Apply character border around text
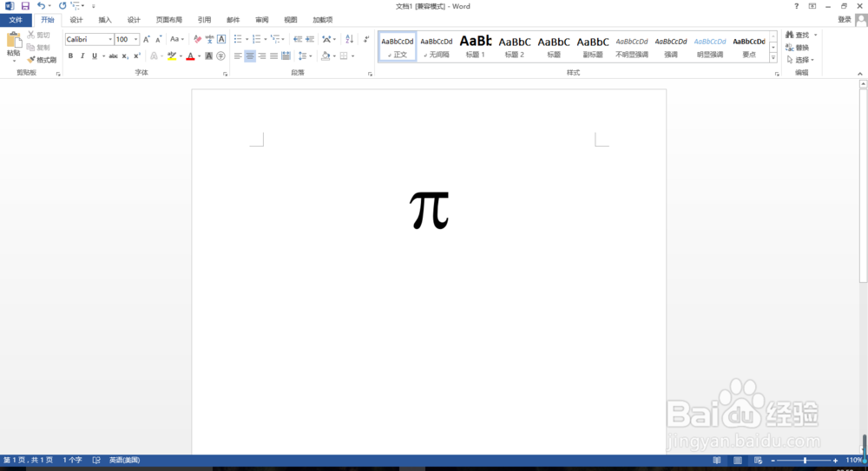Viewport: 868px width, 471px height. click(221, 39)
